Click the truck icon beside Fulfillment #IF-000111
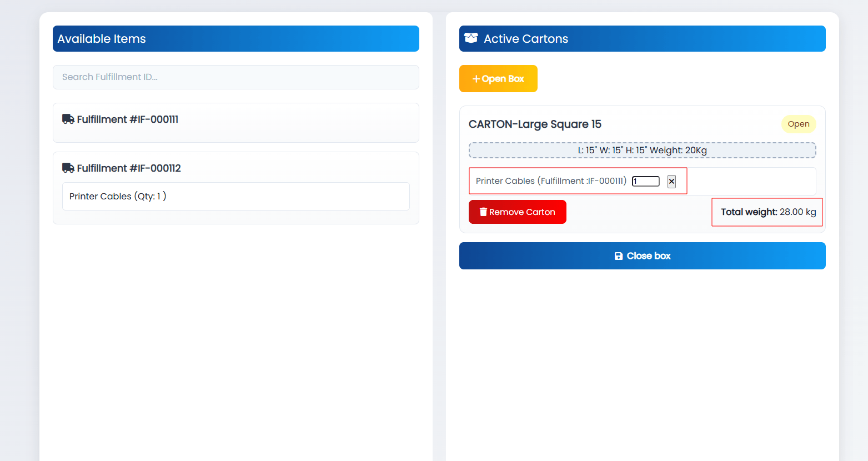 pyautogui.click(x=68, y=119)
